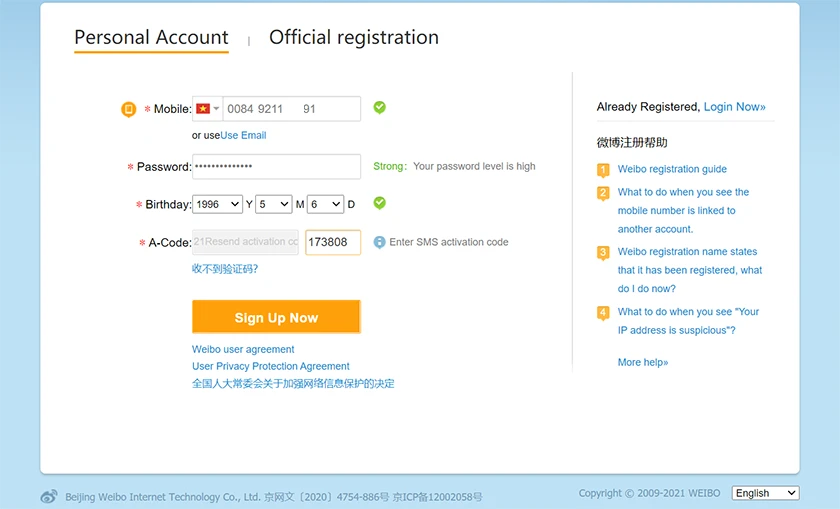The image size is (840, 509).
Task: Open the Weibo user agreement link
Action: coord(243,349)
